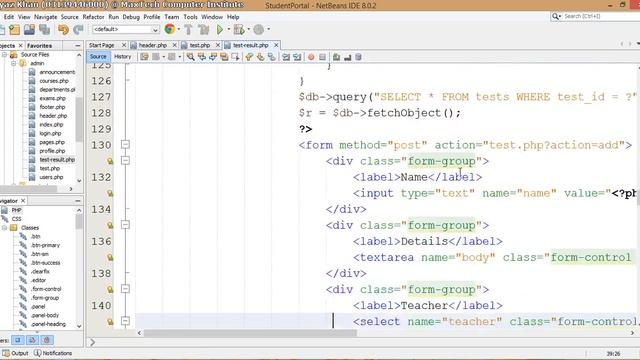This screenshot has height=360, width=640.
Task: Click the hint lightbulb on line 133
Action: 110,193
